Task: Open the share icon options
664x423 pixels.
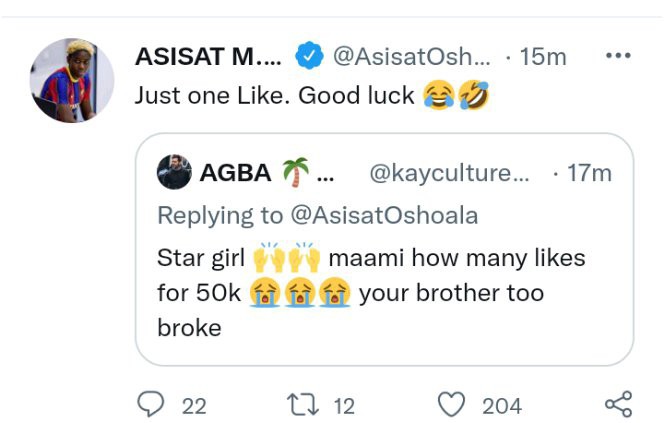Action: pyautogui.click(x=619, y=404)
